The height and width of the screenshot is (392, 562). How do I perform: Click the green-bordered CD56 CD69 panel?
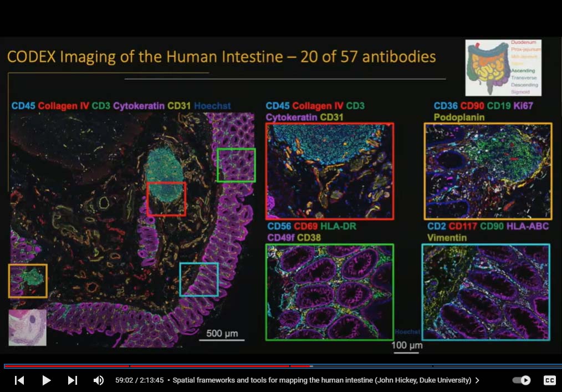click(330, 292)
